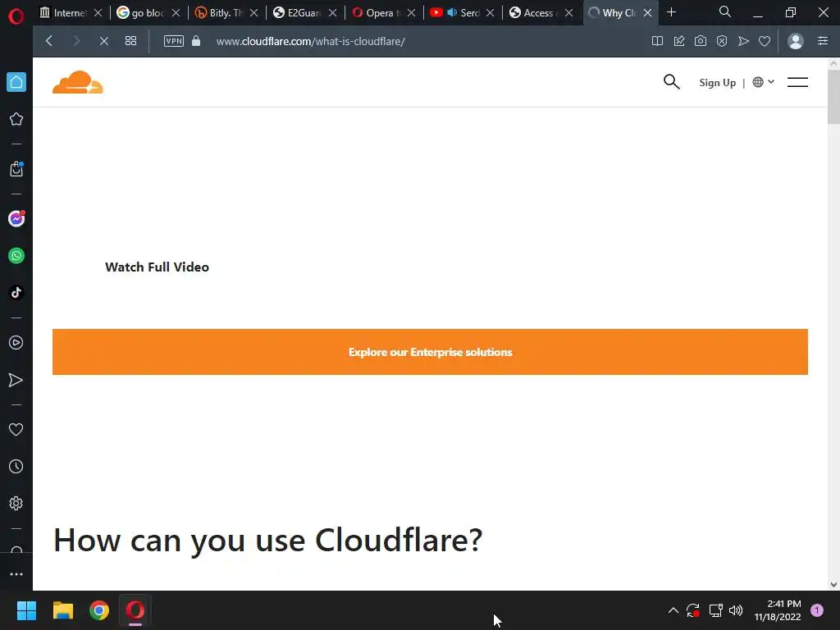Open sidebar History clock icon
840x630 pixels.
[16, 467]
